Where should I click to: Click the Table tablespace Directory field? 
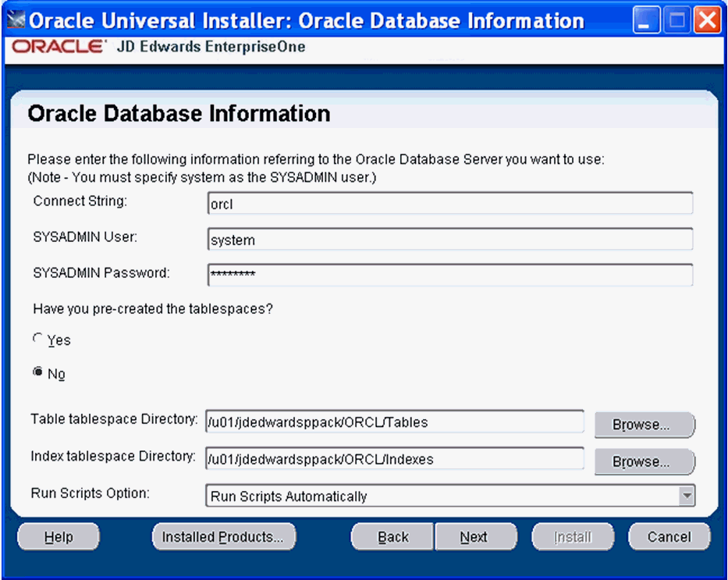[x=394, y=422]
